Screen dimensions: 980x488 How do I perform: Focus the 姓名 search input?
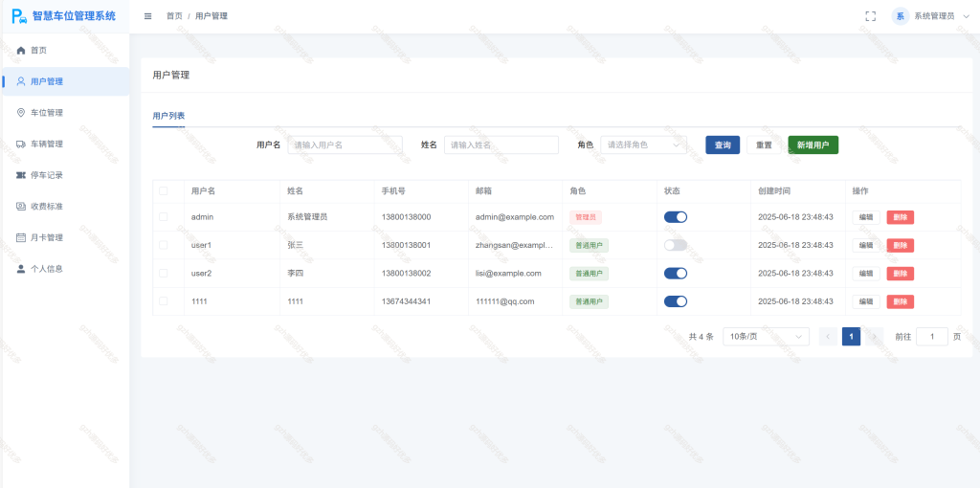(501, 144)
